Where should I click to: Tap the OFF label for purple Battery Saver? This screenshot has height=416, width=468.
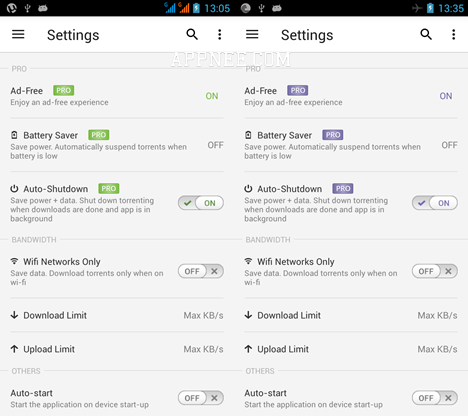click(x=449, y=145)
